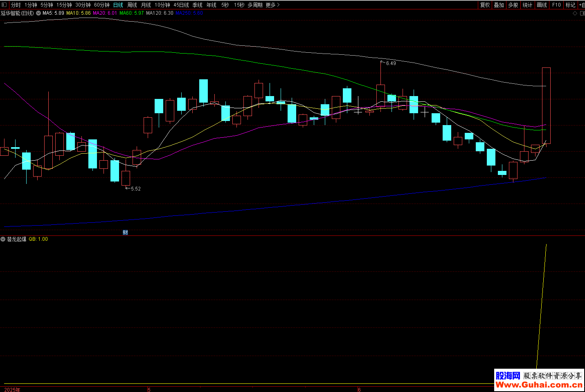Image resolution: width=585 pixels, height=392 pixels.
Task: Switch to 月线 monthly tab
Action: [146, 5]
